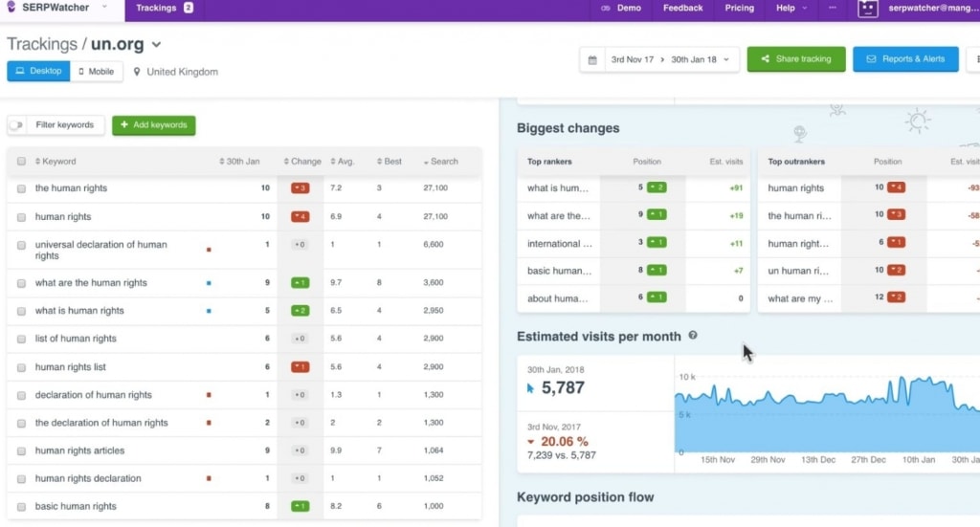Check the box for 'the human rights'

click(21, 188)
